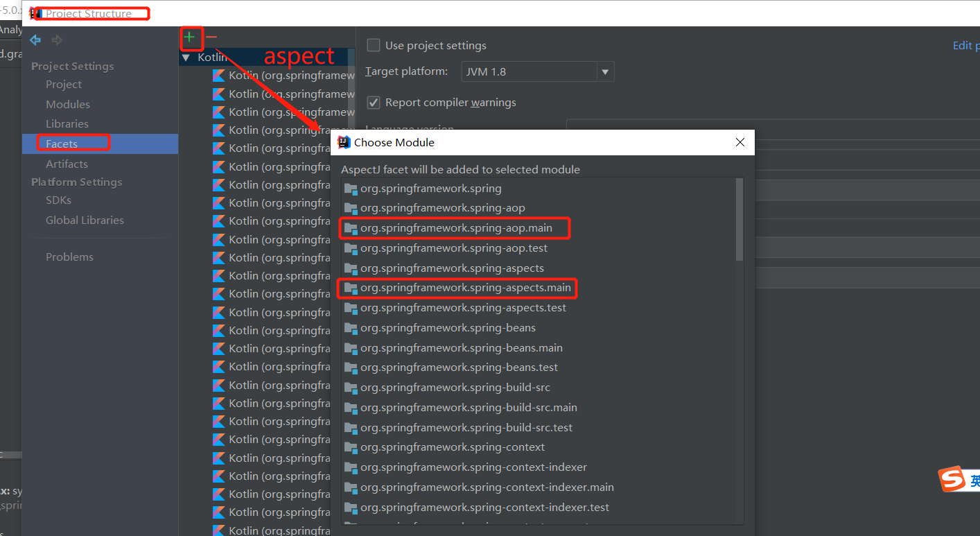
Task: Open Project under Project Settings
Action: click(x=64, y=85)
